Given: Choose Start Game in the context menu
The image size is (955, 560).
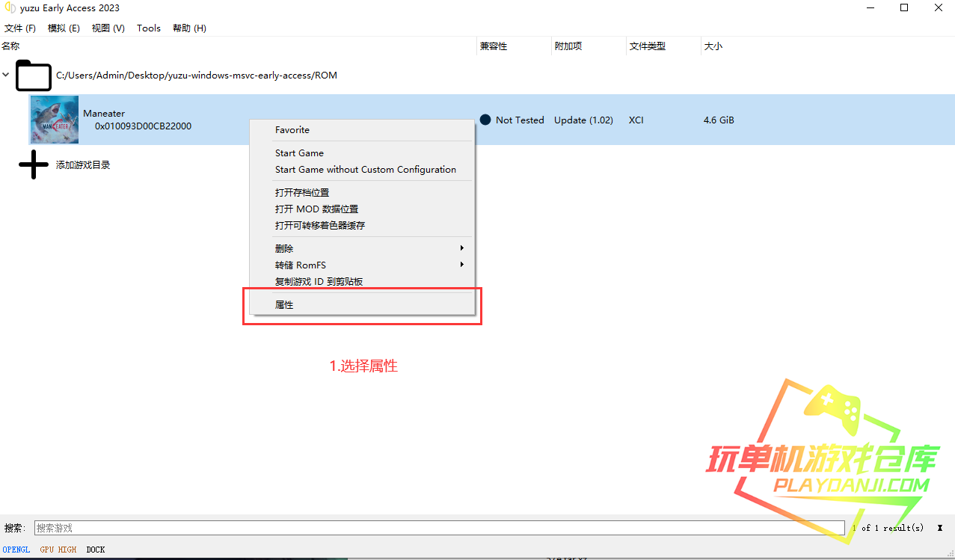Looking at the screenshot, I should click(299, 153).
